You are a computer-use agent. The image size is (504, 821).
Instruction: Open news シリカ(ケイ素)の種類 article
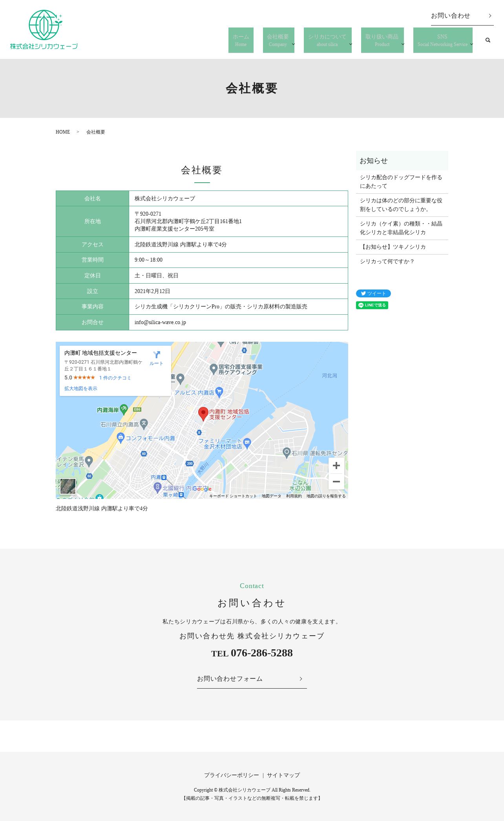coord(402,228)
